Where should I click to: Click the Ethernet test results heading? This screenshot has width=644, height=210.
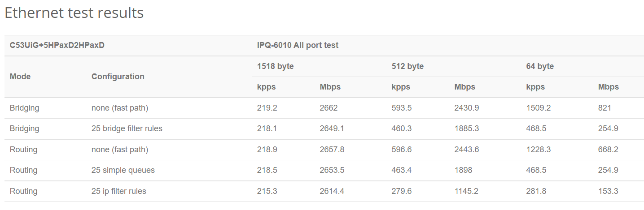point(74,13)
